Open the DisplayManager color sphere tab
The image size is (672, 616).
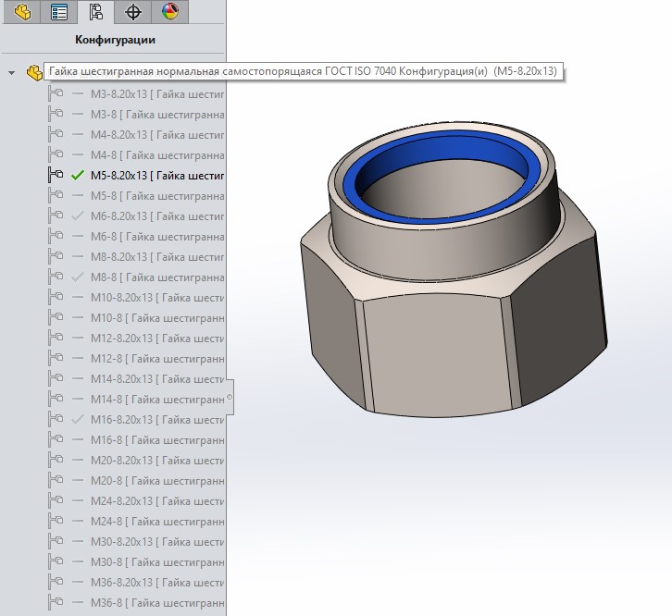point(170,12)
